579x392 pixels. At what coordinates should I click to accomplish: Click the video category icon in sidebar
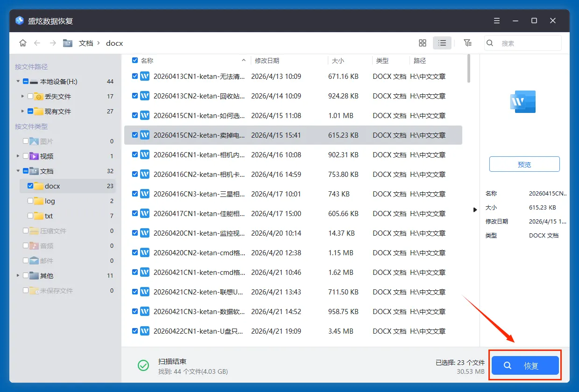[34, 156]
